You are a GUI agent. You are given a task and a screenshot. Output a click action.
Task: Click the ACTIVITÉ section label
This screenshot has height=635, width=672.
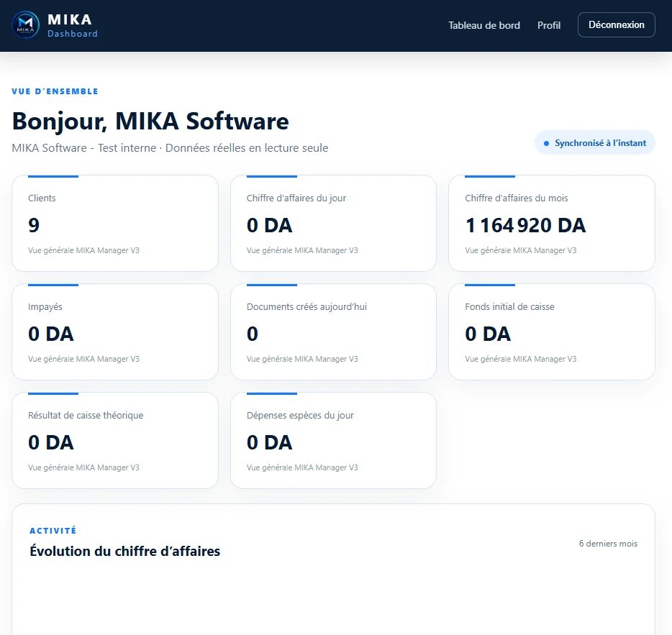[x=53, y=531]
